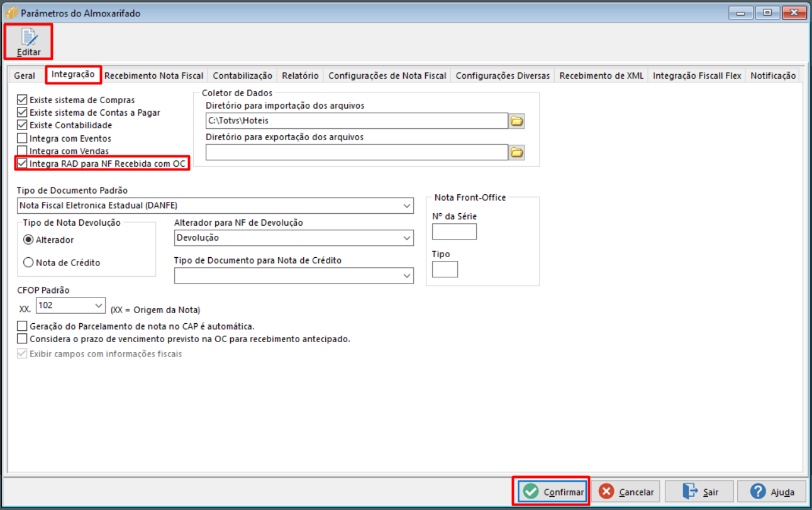Enable Integra com Eventos checkbox
The image size is (812, 510).
tap(23, 138)
